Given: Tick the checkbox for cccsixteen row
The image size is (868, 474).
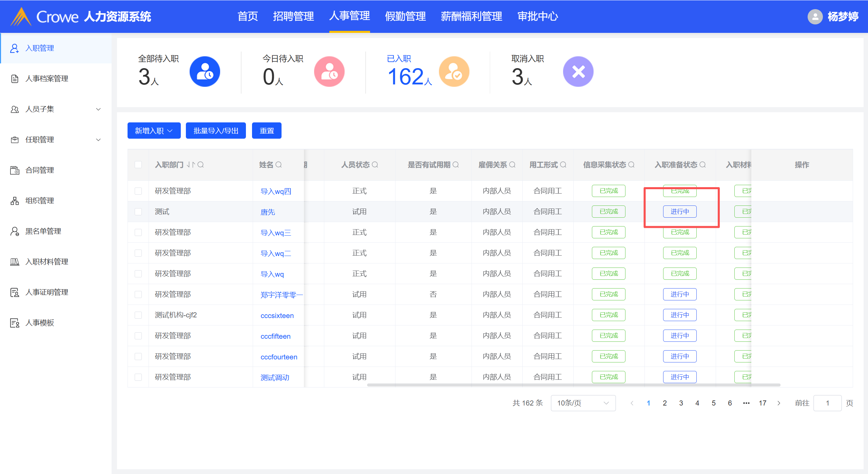Looking at the screenshot, I should click(138, 315).
